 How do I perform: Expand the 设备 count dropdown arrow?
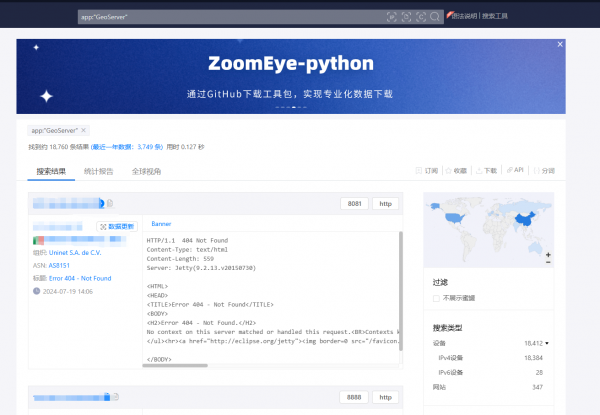(x=547, y=343)
